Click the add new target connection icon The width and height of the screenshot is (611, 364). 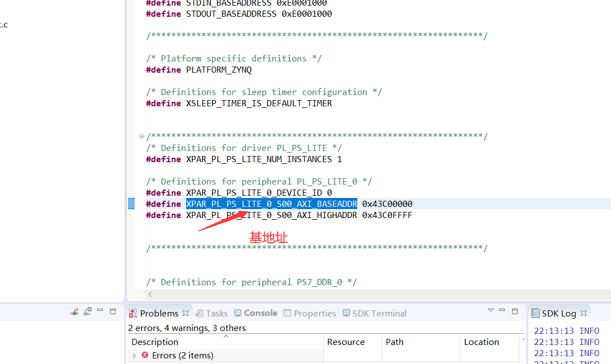tap(74, 311)
